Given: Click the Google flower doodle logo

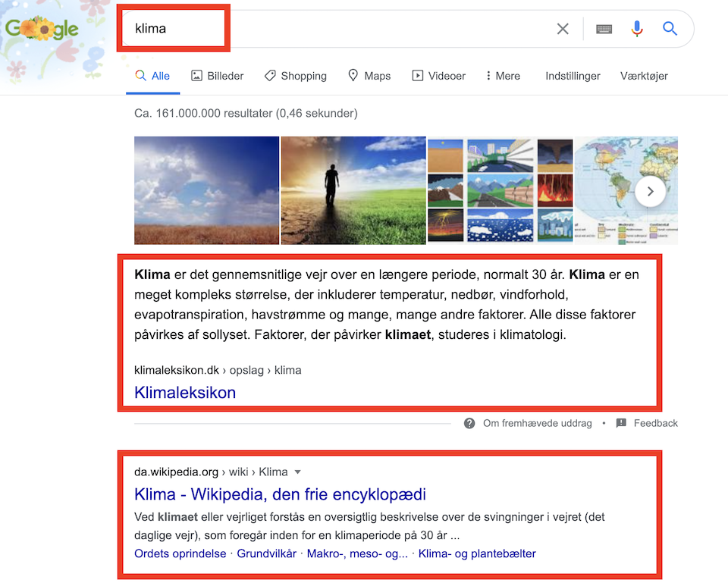Looking at the screenshot, I should coord(42,30).
